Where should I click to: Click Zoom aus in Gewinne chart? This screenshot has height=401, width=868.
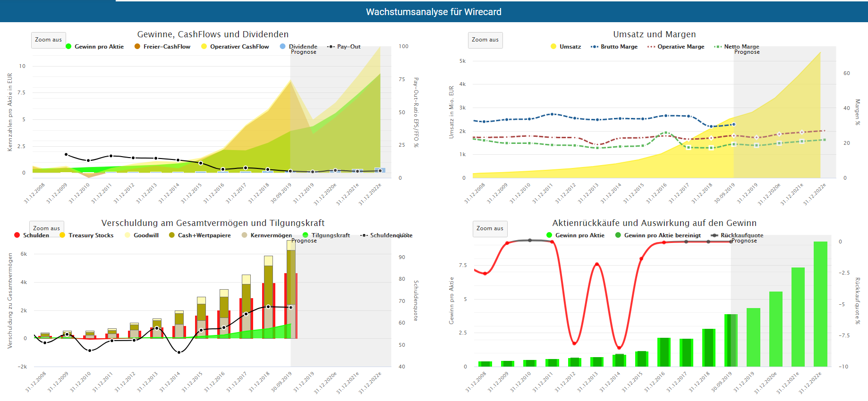coord(48,40)
